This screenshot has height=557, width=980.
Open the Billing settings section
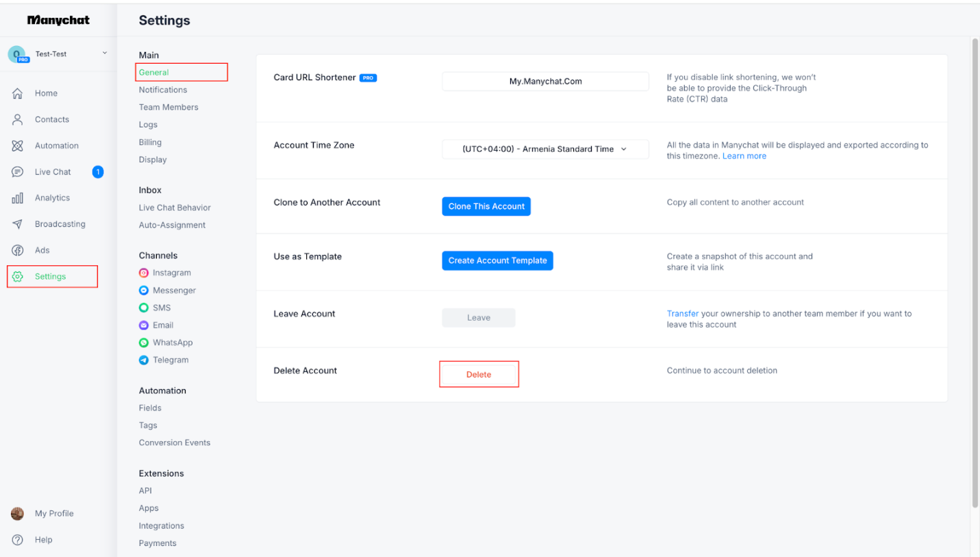(x=150, y=143)
